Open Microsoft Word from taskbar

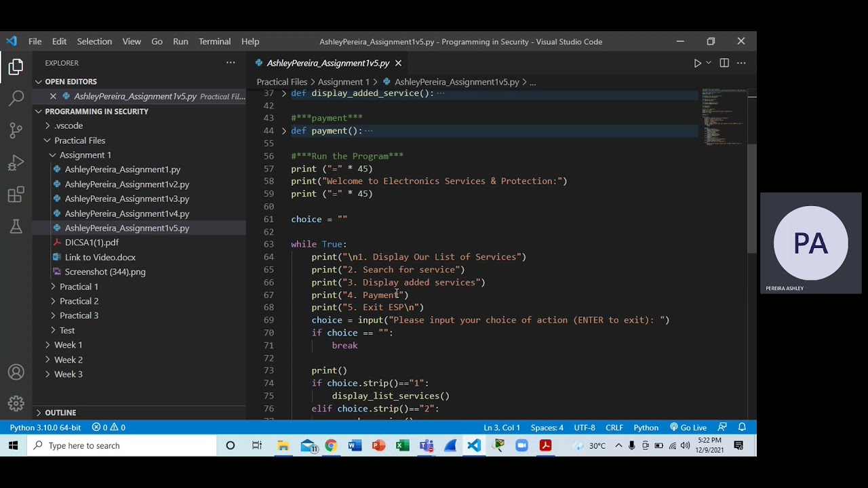(x=355, y=445)
